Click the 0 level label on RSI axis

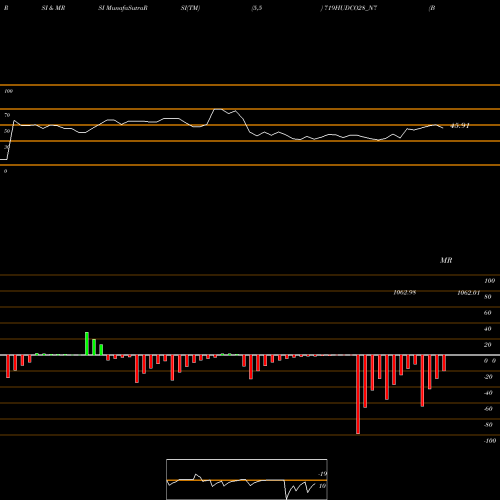click(x=5, y=171)
